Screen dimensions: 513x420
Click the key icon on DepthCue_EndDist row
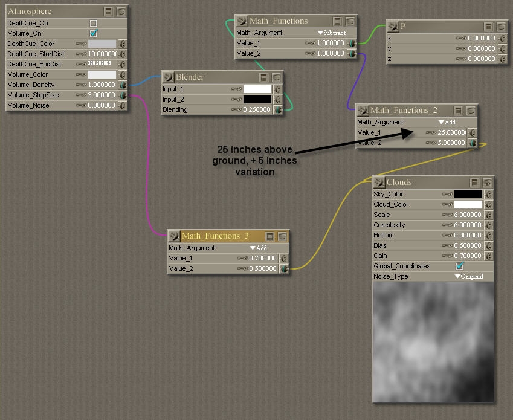tap(81, 64)
